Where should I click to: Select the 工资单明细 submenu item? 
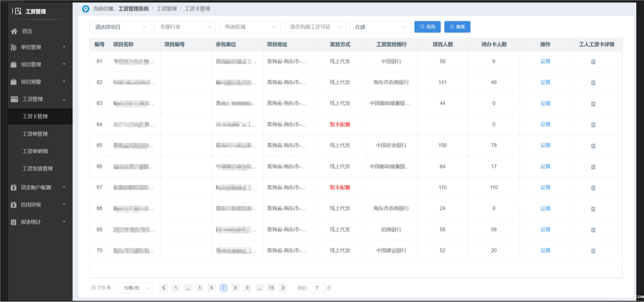(x=40, y=151)
